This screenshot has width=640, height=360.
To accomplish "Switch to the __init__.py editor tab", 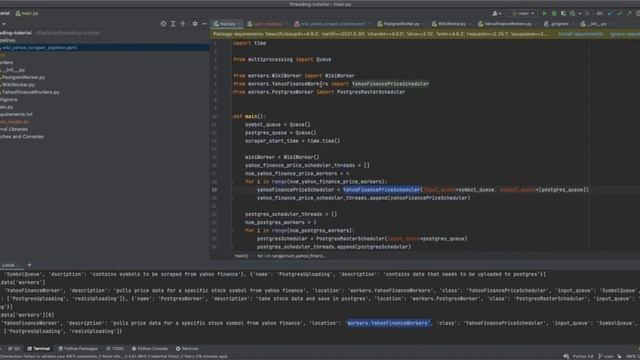I will (595, 24).
